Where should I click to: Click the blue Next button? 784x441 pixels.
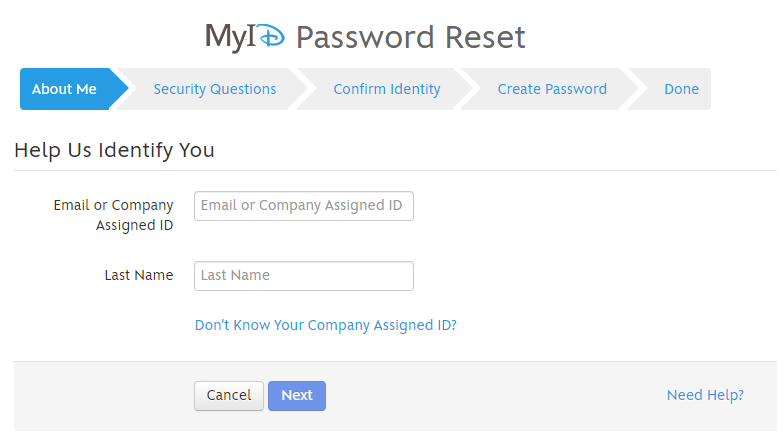click(x=296, y=396)
